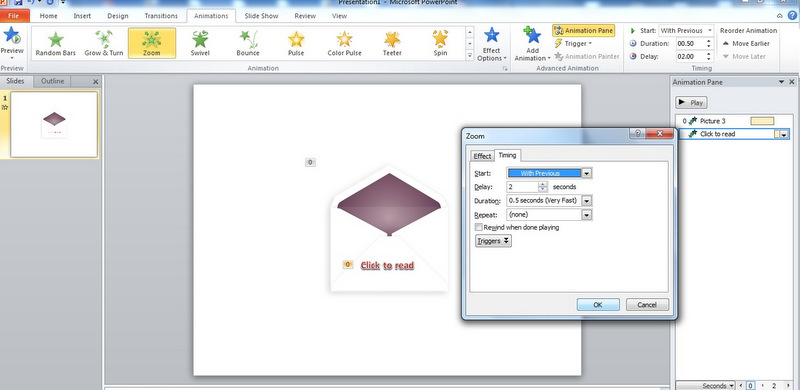800x390 pixels.
Task: Apply the Random Bars animation
Action: pos(56,43)
